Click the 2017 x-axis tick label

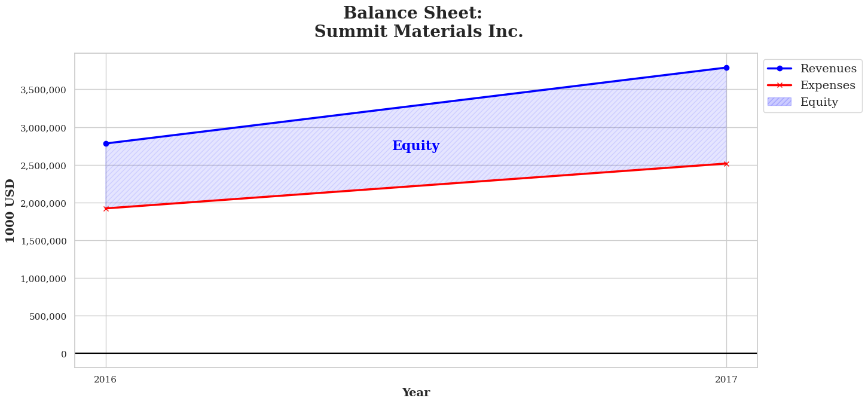tap(726, 379)
